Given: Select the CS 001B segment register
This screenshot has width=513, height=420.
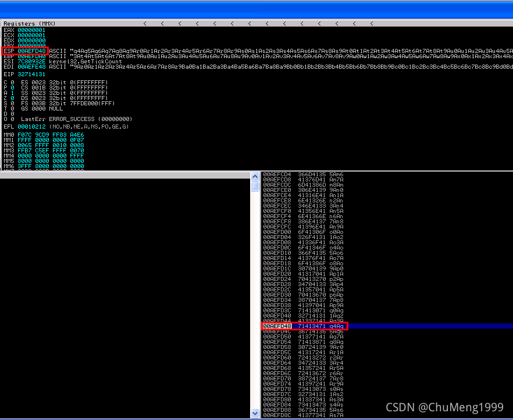Looking at the screenshot, I should pyautogui.click(x=64, y=88).
